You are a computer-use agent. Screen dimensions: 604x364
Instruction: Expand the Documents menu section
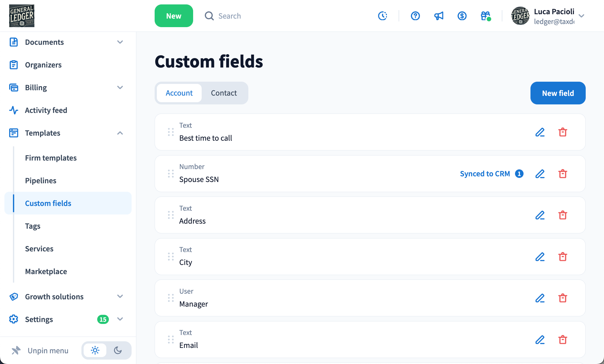(120, 42)
